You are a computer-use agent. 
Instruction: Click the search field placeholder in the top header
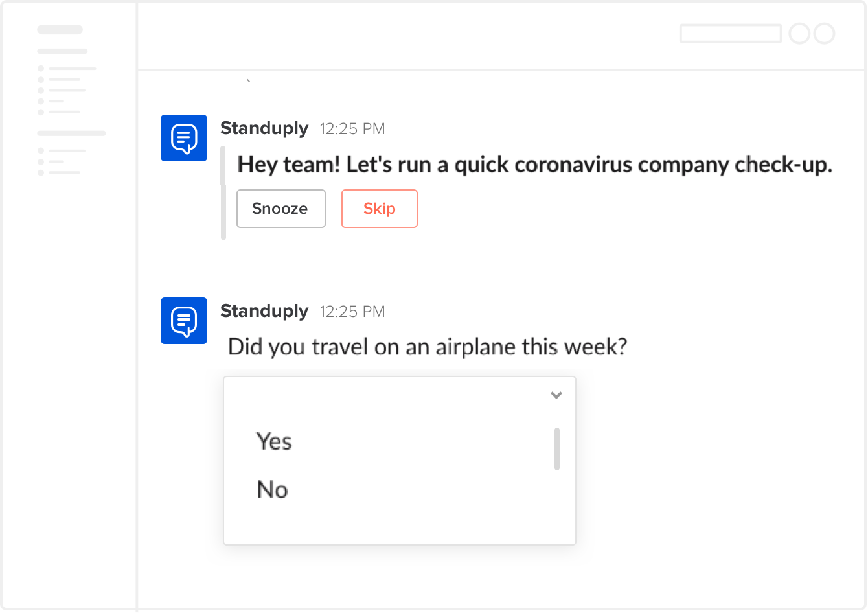click(x=730, y=34)
